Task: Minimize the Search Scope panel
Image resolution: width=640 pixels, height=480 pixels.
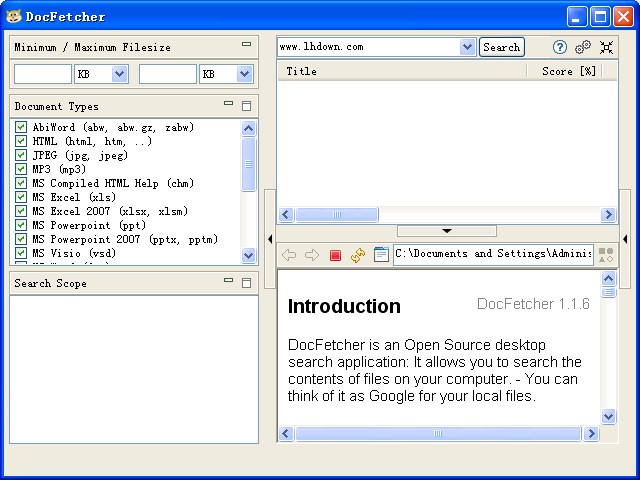Action: click(x=229, y=280)
